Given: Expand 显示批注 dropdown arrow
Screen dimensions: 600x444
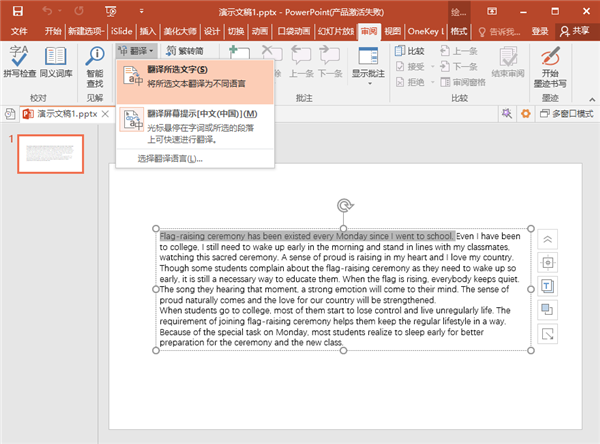Looking at the screenshot, I should tap(370, 83).
